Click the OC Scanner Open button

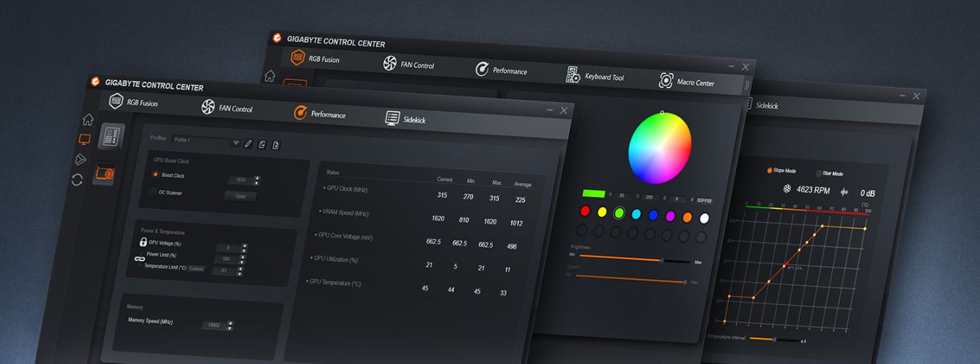click(241, 196)
